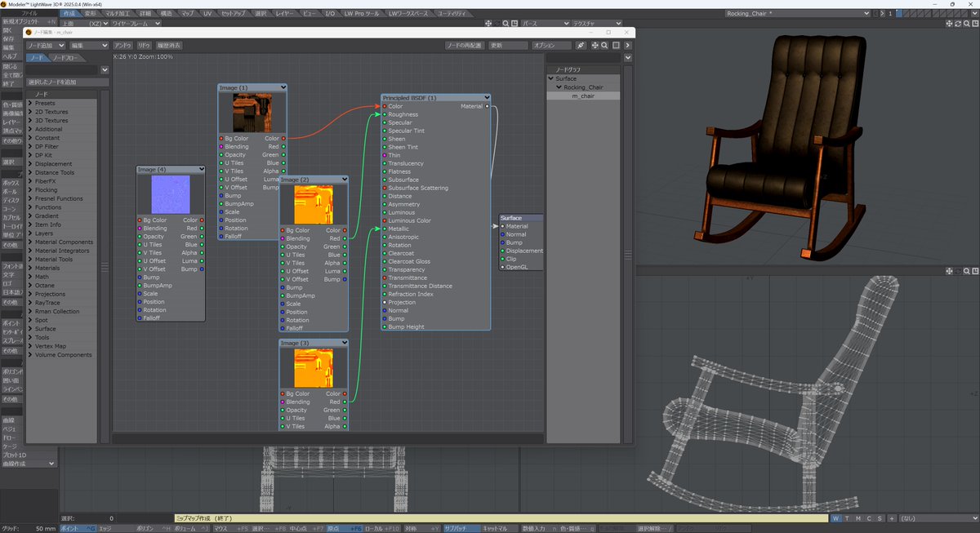
Task: Click the S selection set button in bottom bar
Action: 879,518
